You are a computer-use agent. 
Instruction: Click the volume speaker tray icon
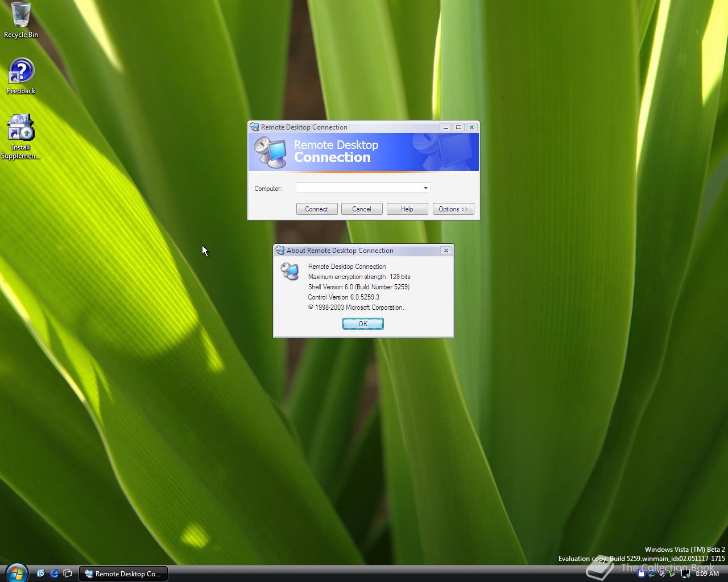click(662, 573)
